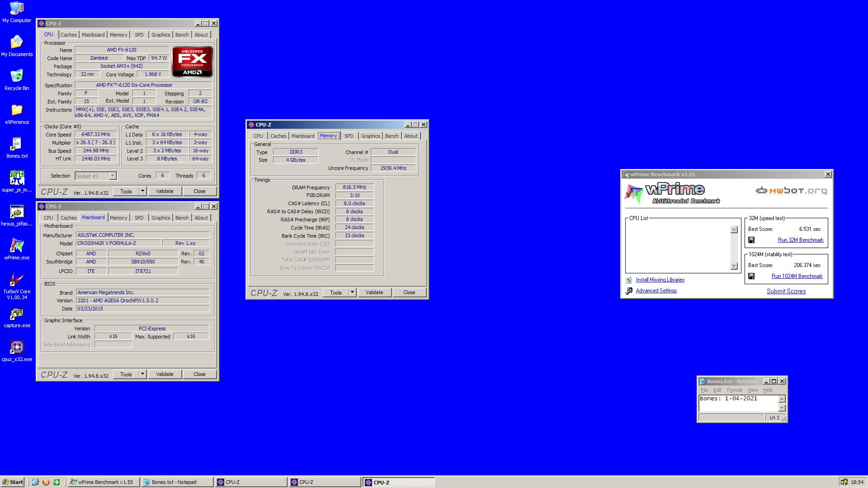868x488 pixels.
Task: Click Notepad scrollbar up arrow
Action: point(782,399)
